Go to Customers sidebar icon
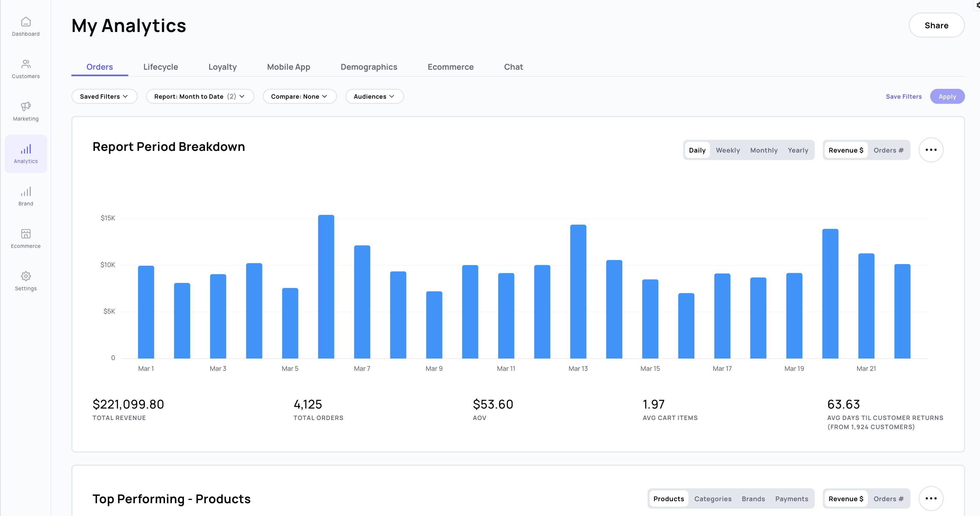980x516 pixels. pos(26,64)
